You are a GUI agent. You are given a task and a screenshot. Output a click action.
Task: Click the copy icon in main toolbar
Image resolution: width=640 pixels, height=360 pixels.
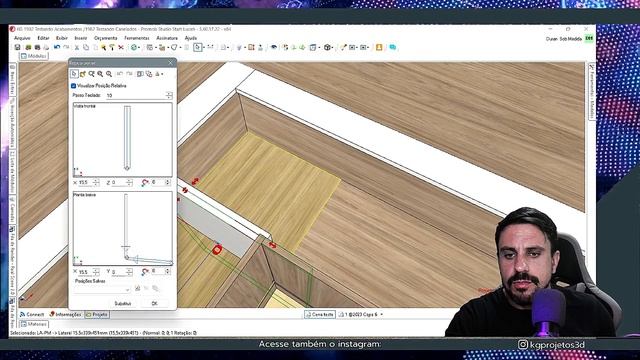coord(86,47)
